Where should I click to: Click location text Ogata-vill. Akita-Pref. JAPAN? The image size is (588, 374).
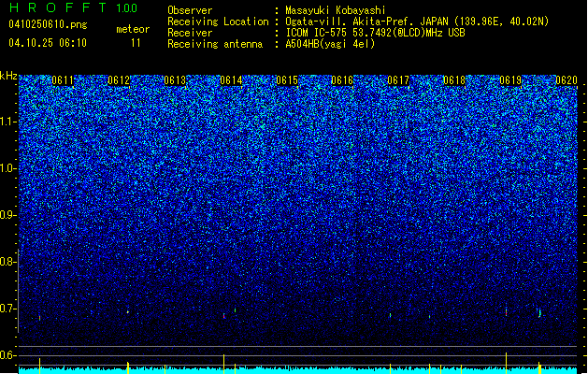point(366,22)
